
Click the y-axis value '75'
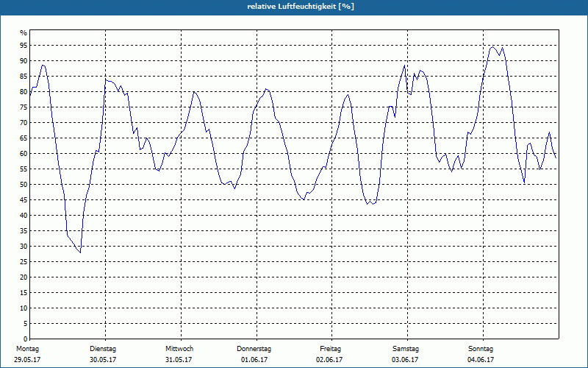(24, 107)
